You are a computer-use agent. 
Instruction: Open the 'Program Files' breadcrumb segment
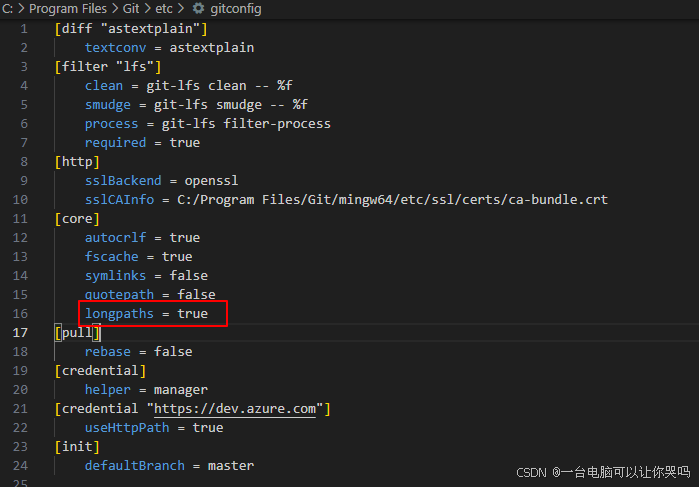tap(68, 8)
